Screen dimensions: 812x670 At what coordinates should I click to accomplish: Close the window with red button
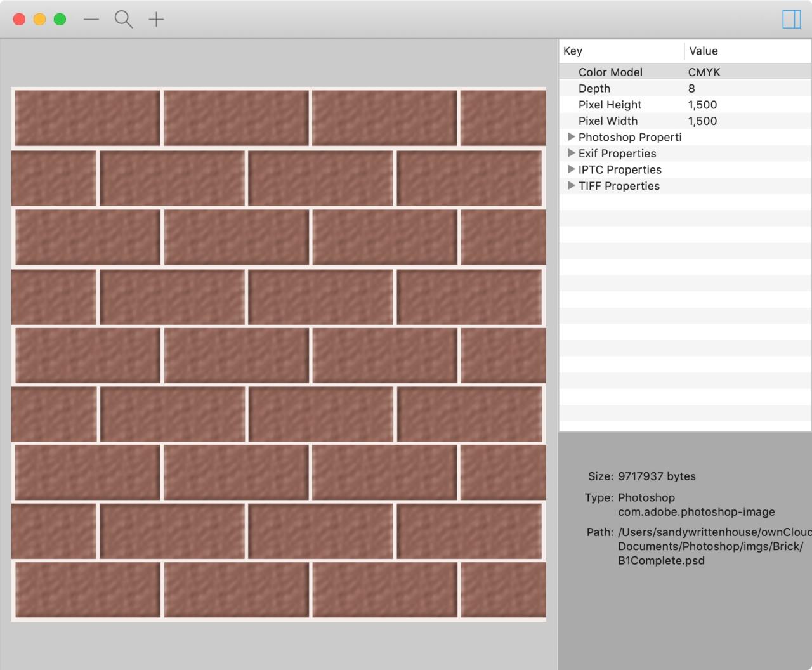point(20,19)
